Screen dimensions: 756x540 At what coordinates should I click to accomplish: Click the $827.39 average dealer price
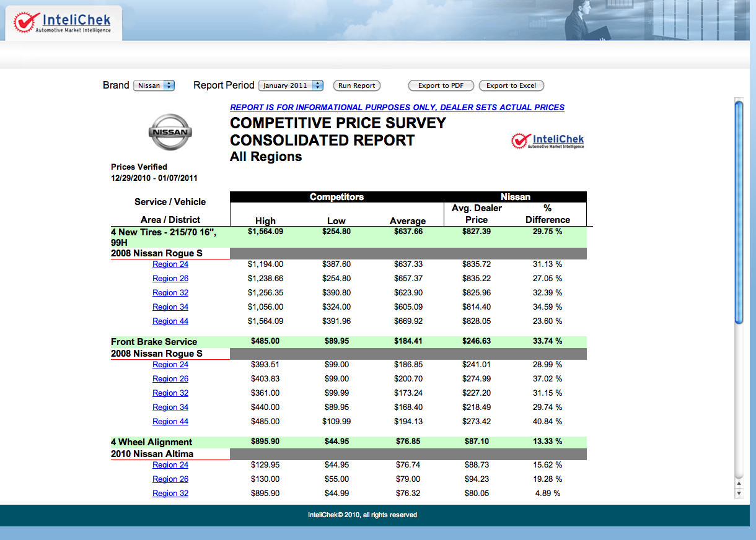(476, 232)
